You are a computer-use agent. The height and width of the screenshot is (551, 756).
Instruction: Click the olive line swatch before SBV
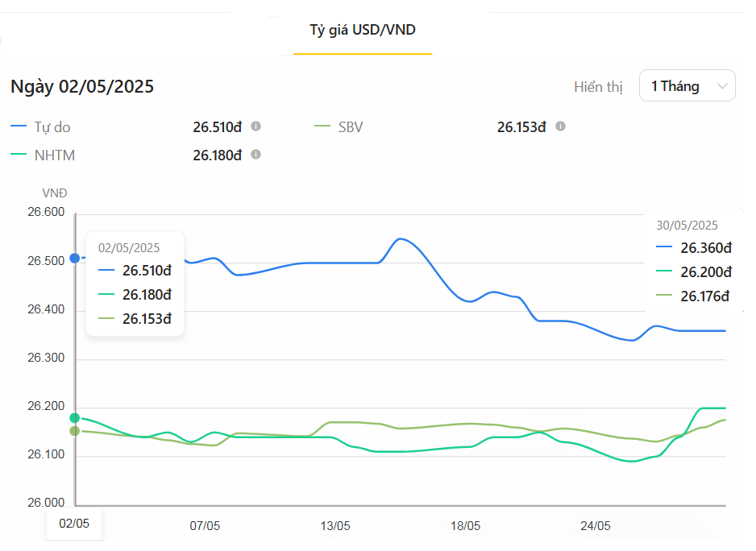pos(322,126)
